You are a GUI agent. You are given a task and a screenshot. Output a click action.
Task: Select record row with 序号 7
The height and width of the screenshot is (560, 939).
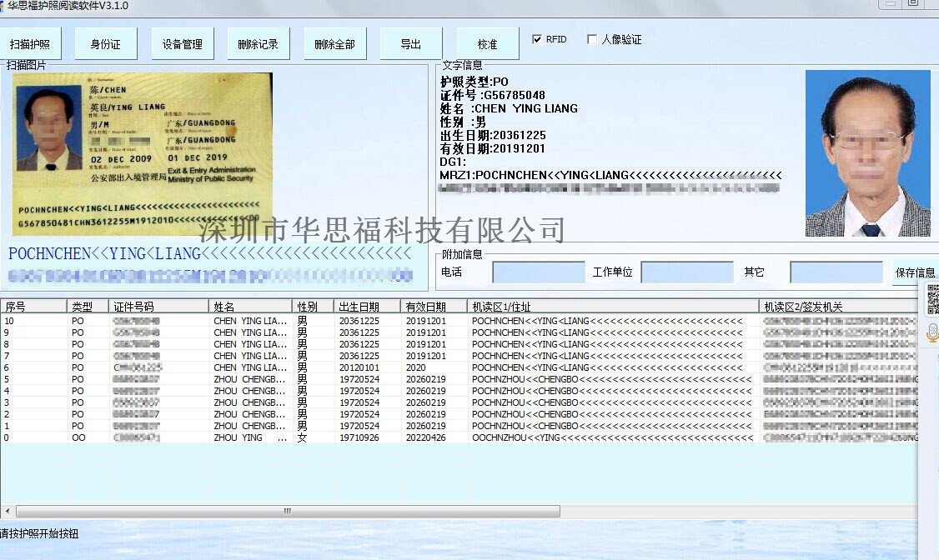pos(459,355)
